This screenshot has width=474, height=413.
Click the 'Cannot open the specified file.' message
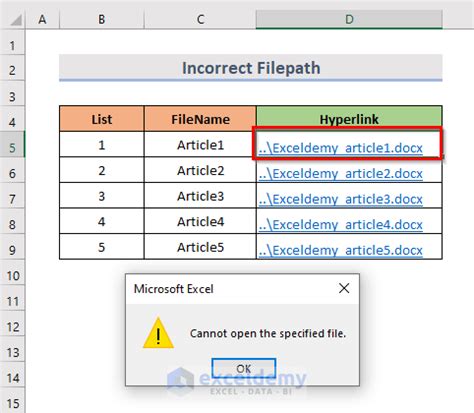click(268, 333)
